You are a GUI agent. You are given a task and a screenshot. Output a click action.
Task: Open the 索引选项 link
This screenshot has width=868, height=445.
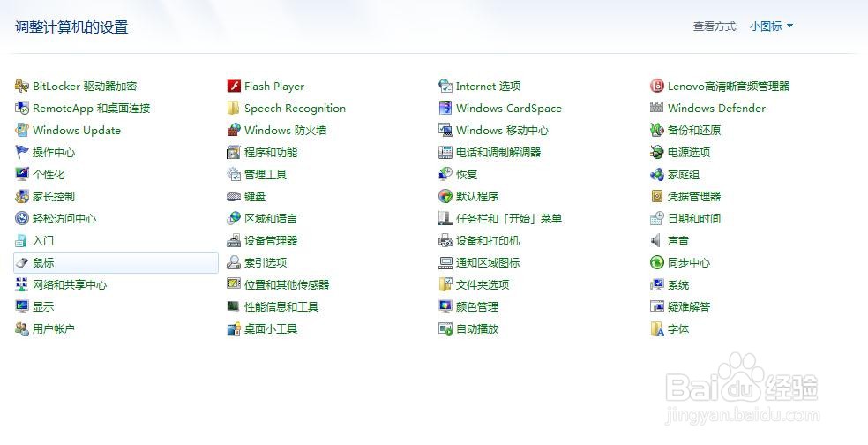tap(266, 263)
